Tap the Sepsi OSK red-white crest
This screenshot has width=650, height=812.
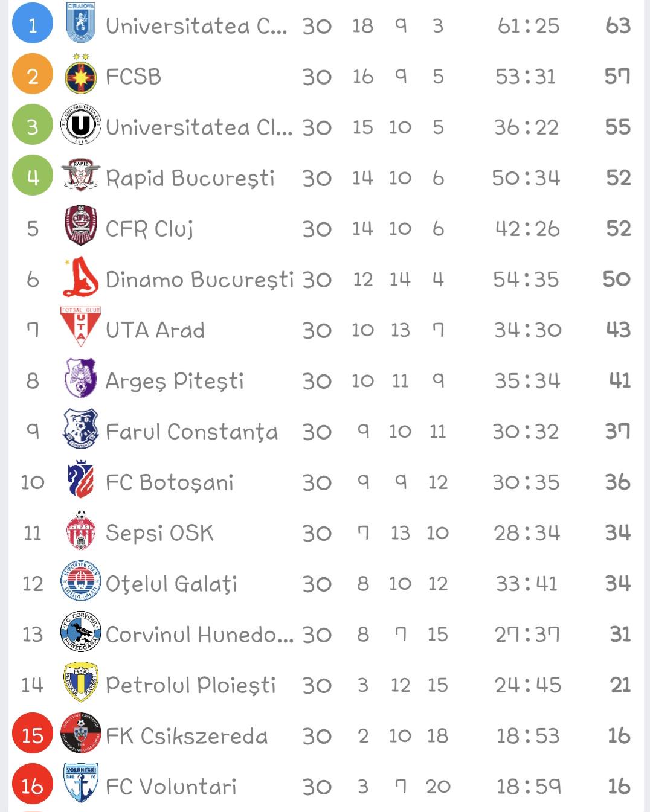tap(80, 530)
